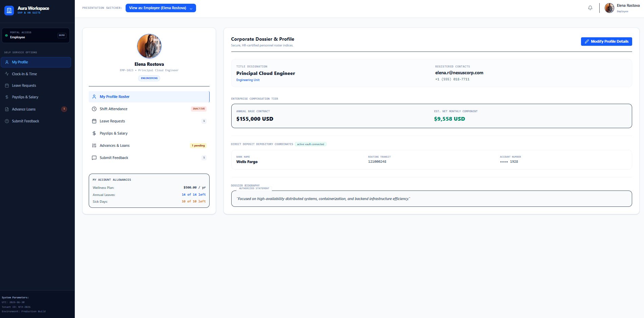Image resolution: width=644 pixels, height=318 pixels.
Task: Click the $155,000 USD annual contract value
Action: point(255,119)
